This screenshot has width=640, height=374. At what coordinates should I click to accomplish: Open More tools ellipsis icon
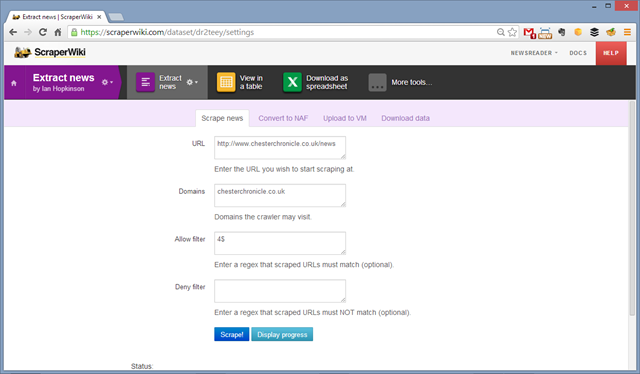[x=377, y=82]
